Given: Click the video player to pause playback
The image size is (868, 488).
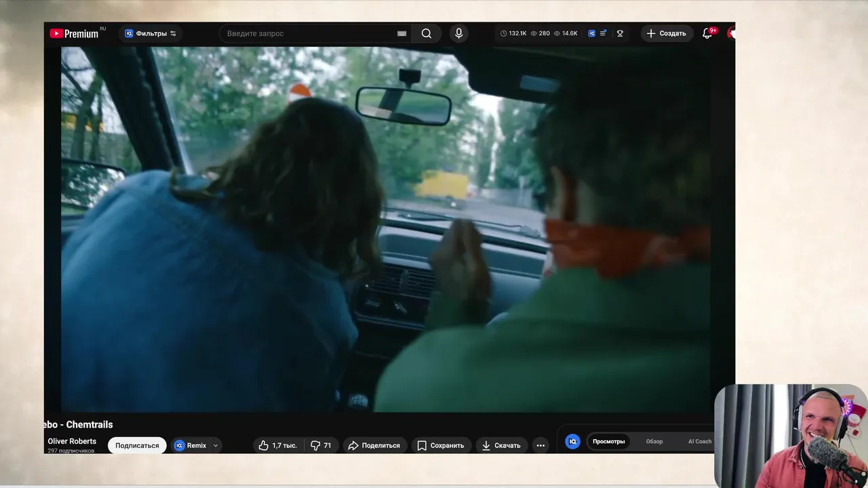Looking at the screenshot, I should [386, 229].
